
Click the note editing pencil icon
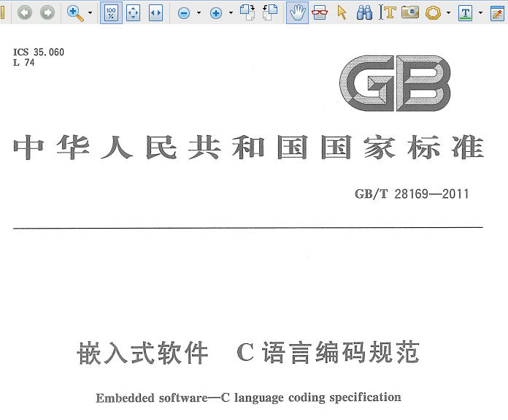(x=497, y=13)
